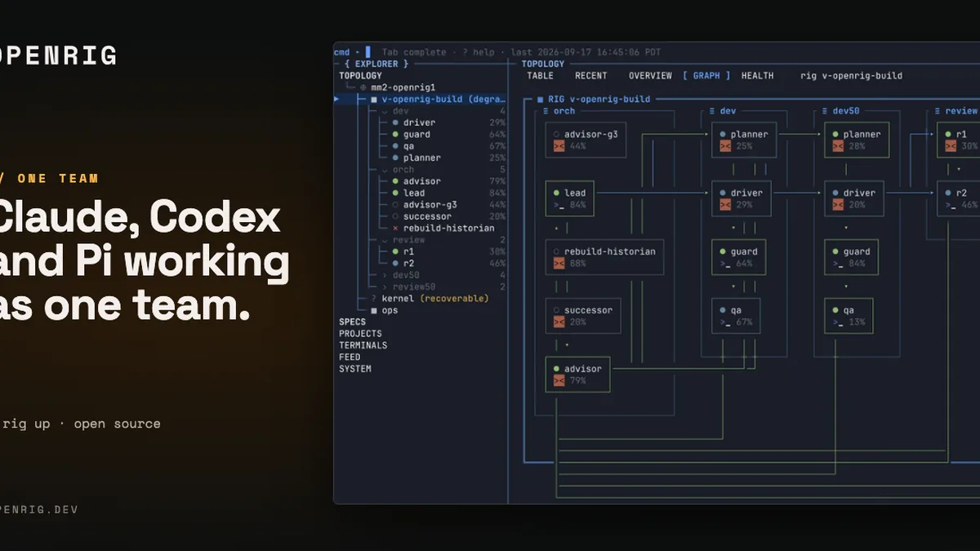Viewport: 980px width, 551px height.
Task: Click the r1 node in the review group
Action: pyautogui.click(x=958, y=140)
